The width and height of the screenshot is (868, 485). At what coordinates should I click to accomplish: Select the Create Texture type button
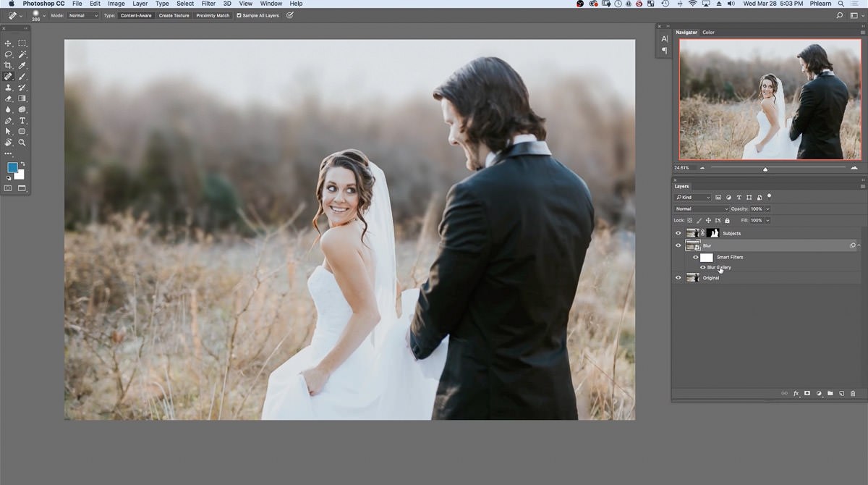pyautogui.click(x=174, y=15)
